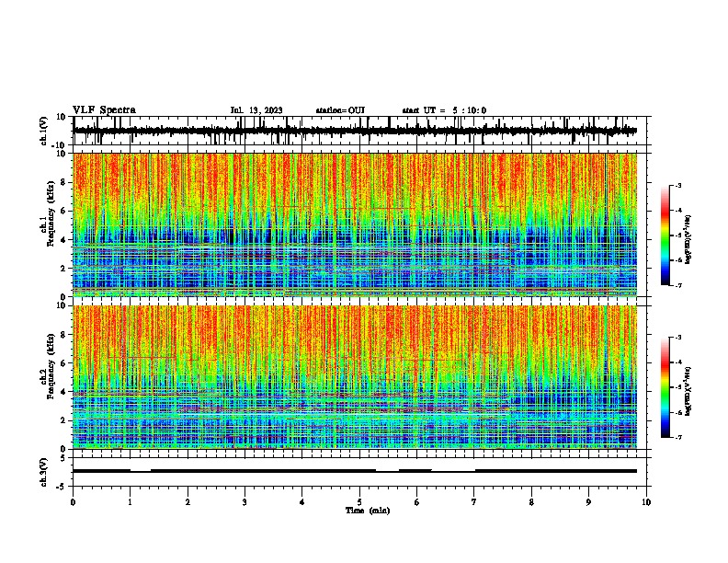The height and width of the screenshot is (563, 728).
Task: Click the ch.2 spectrogram color bar
Action: point(665,387)
